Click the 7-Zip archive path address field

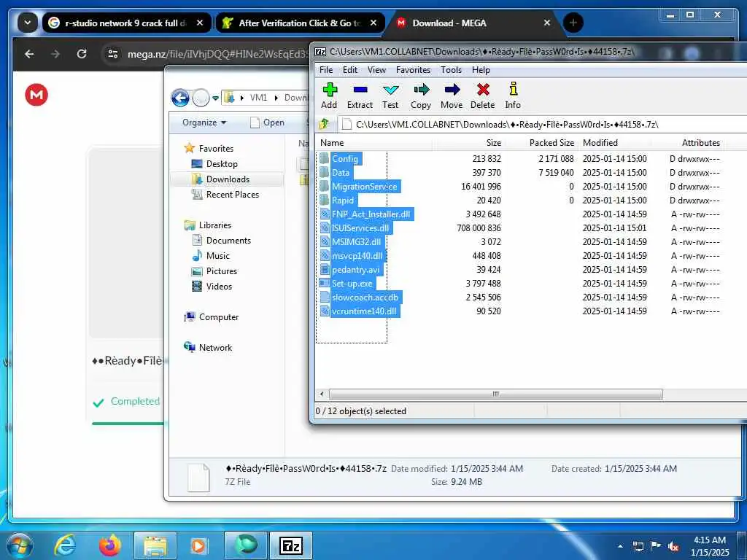[x=543, y=124]
